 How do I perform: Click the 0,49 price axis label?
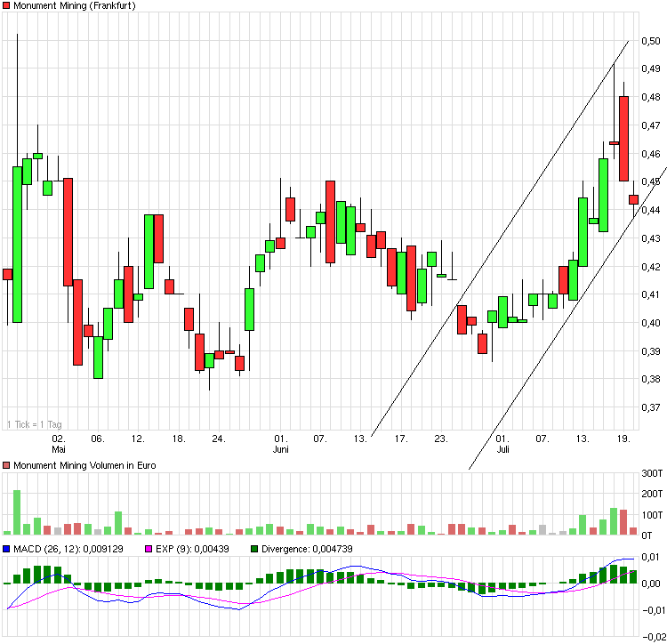651,68
